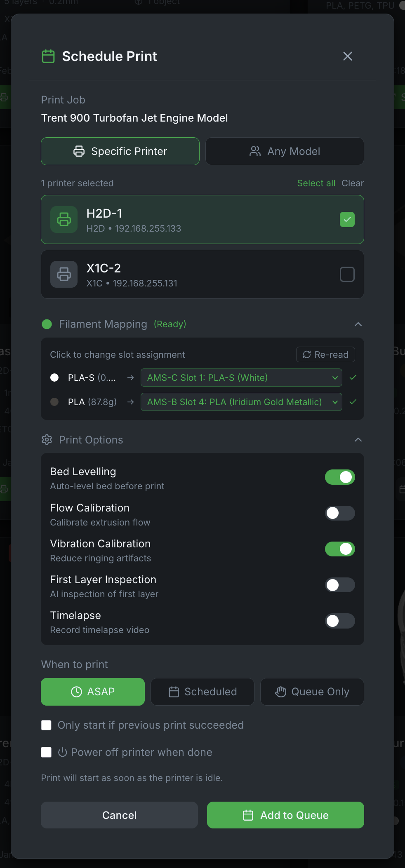The image size is (405, 868).
Task: Click the X1C-2 printer icon
Action: pyautogui.click(x=64, y=274)
